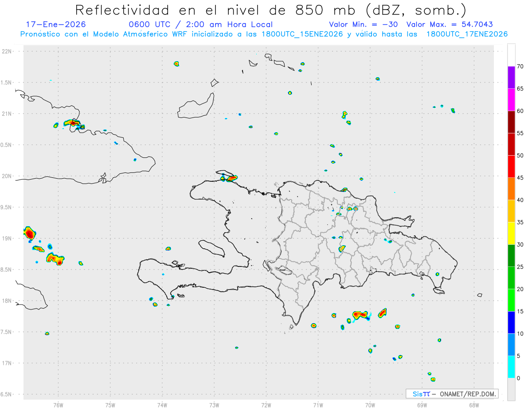Pick the yellow 30–35 dBZ color bar segment
The width and height of the screenshot is (532, 411).
click(x=511, y=233)
